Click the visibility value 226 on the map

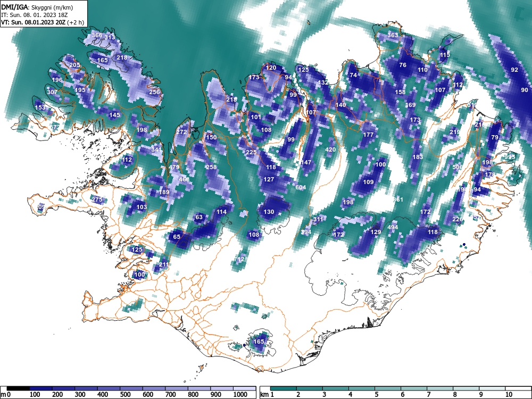[458, 220]
